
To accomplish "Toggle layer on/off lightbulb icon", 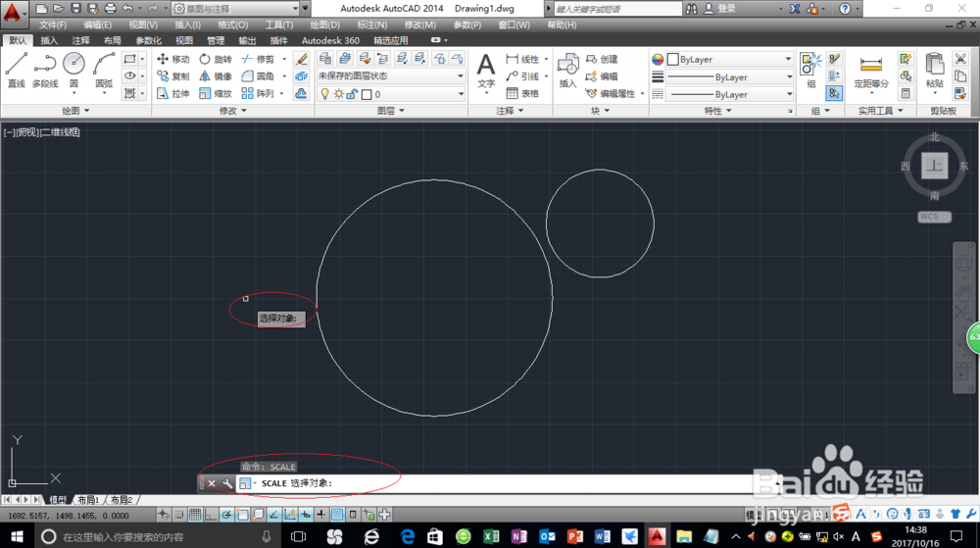I will tap(325, 94).
